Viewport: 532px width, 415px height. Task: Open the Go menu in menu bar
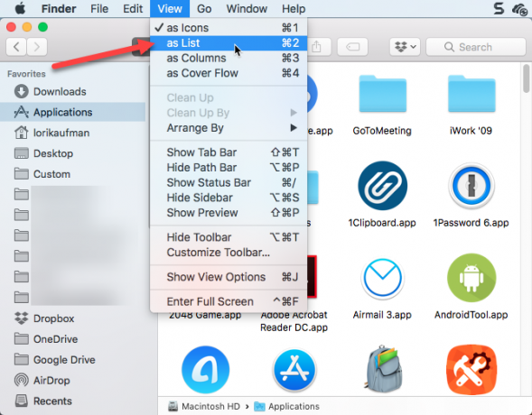tap(204, 9)
